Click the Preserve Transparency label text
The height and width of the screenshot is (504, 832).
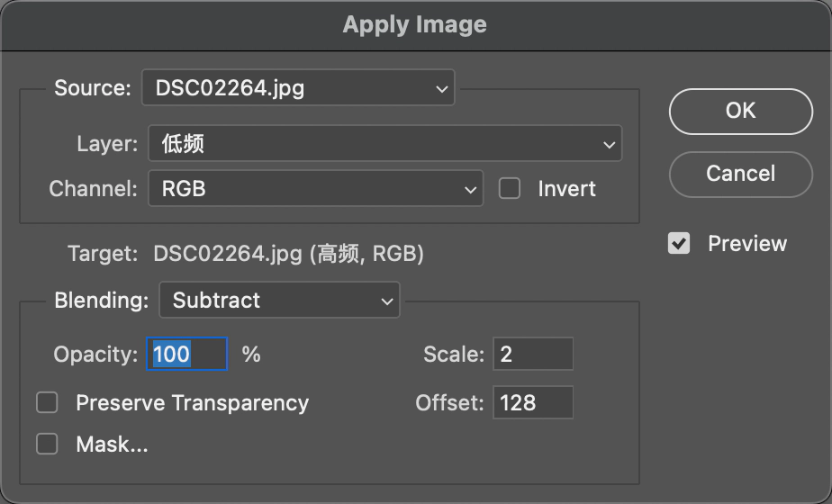click(192, 402)
